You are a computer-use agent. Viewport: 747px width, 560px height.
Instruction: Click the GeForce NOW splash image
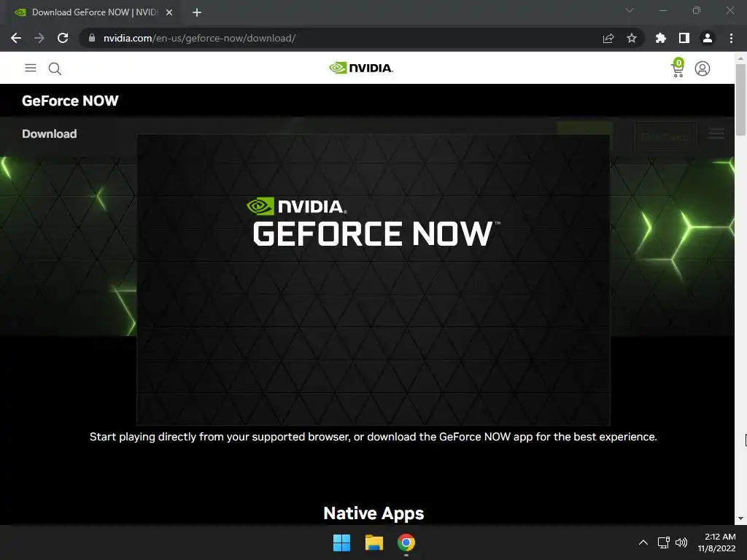click(x=373, y=280)
